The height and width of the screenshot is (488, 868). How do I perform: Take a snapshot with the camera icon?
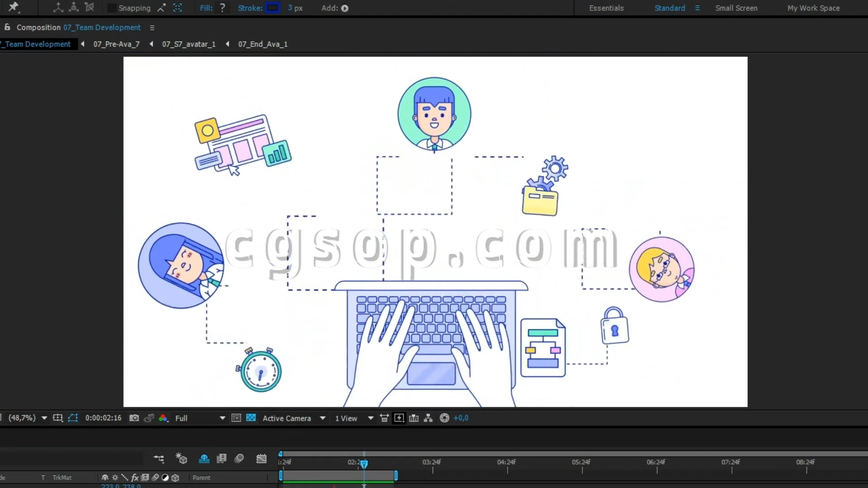134,418
